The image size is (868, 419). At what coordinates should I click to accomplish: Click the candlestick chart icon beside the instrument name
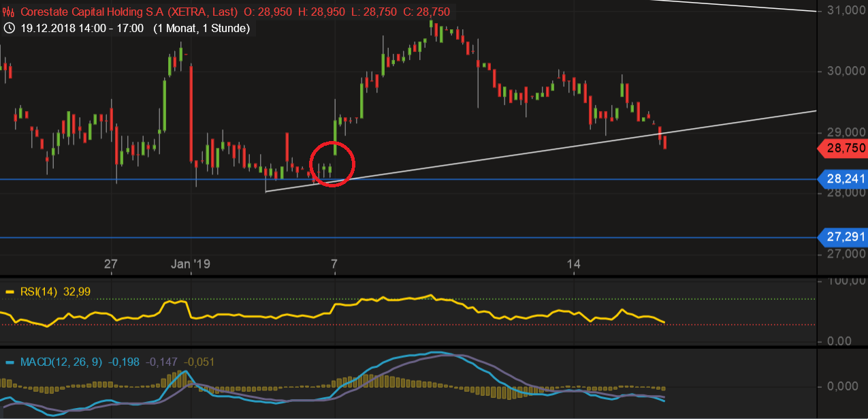pyautogui.click(x=9, y=12)
